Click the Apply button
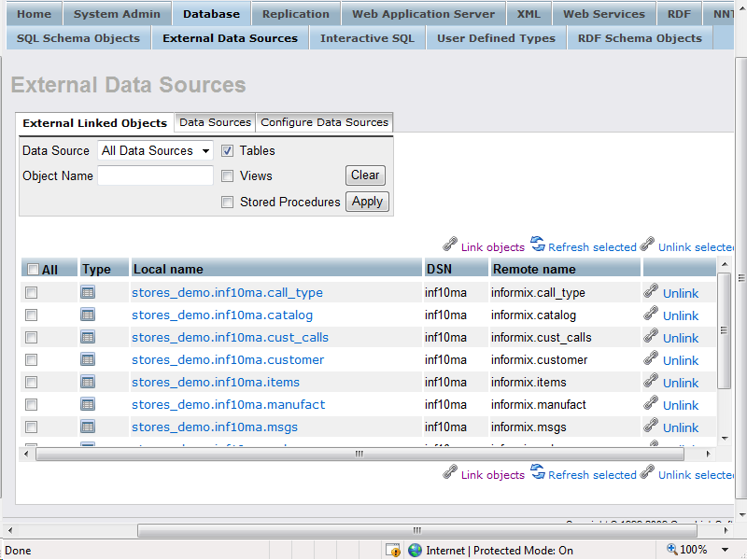Screen dimensions: 747x560 [367, 202]
